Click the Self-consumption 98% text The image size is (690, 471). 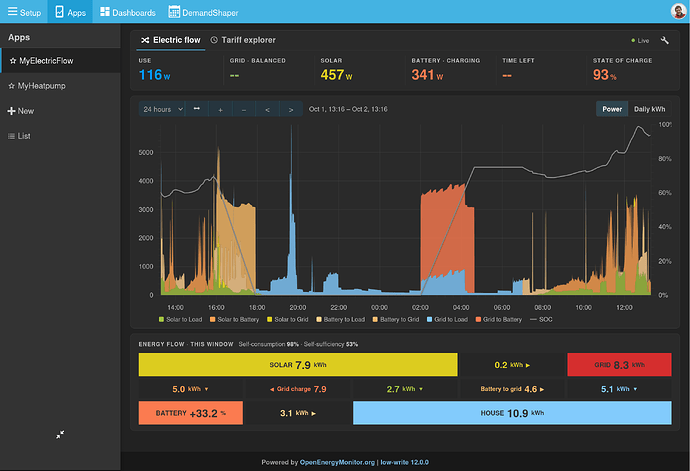pos(268,344)
